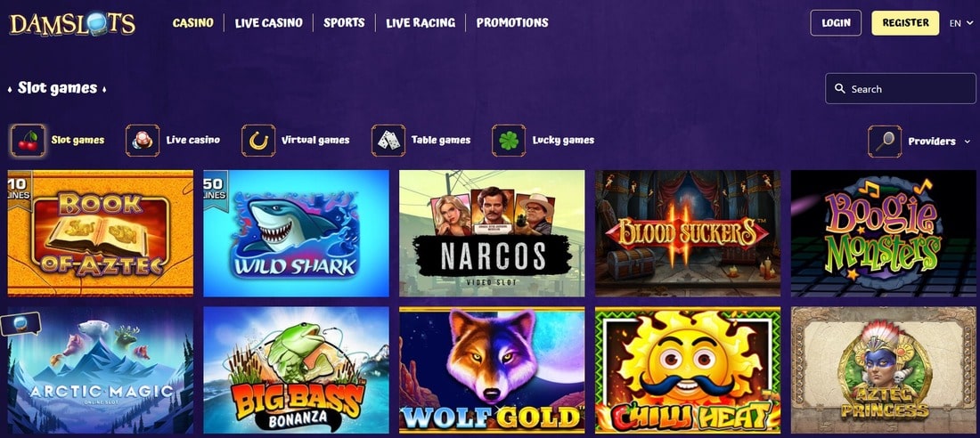Screen dimensions: 980x438
Task: Open the Live Racing menu item
Action: coord(421,23)
